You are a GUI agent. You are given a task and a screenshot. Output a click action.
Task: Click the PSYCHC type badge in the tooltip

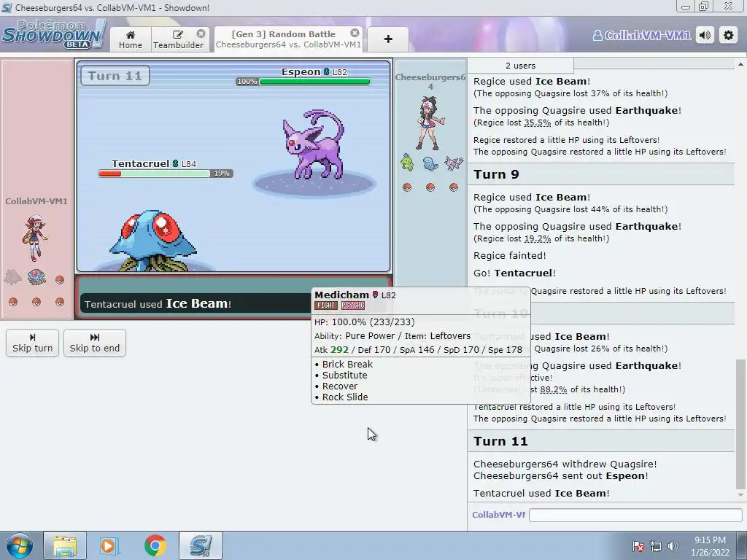tap(353, 306)
